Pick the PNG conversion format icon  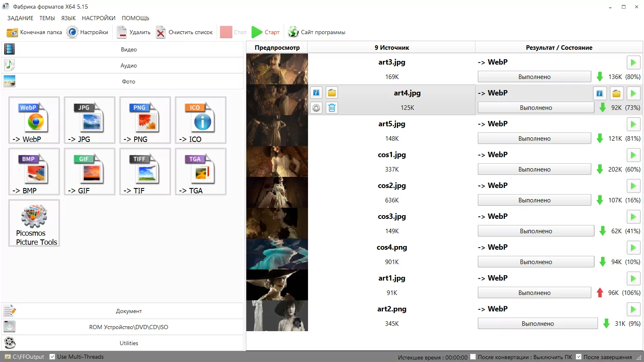[x=145, y=120]
